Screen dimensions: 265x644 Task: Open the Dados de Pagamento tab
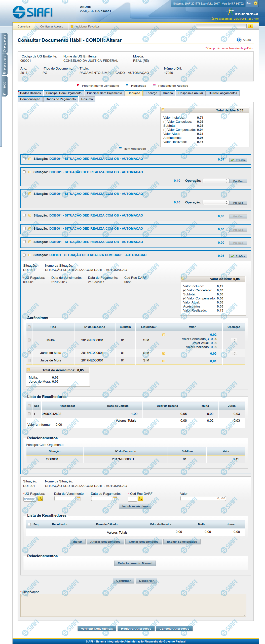click(x=61, y=99)
